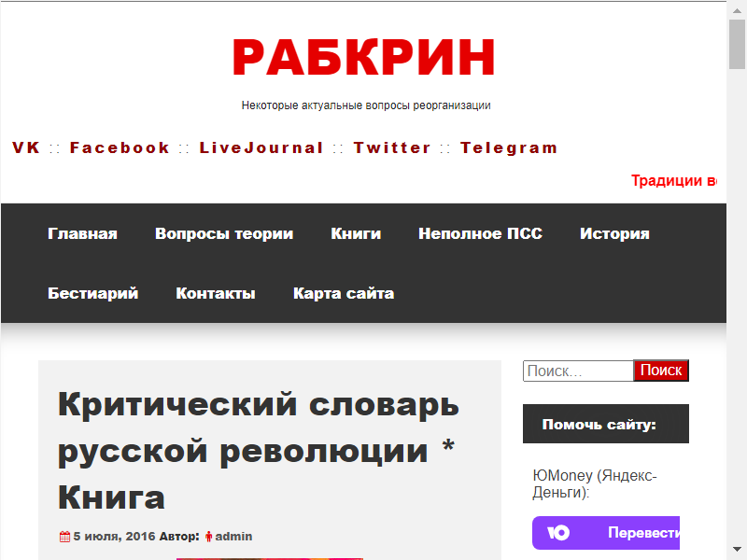Select Главная in the navigation menu

click(x=82, y=233)
